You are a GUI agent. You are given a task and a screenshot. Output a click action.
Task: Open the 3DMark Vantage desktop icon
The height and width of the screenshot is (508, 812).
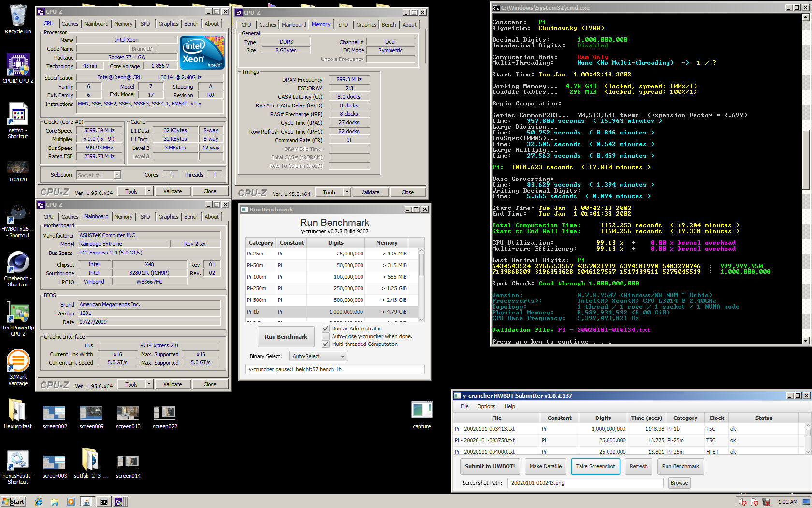click(x=18, y=368)
